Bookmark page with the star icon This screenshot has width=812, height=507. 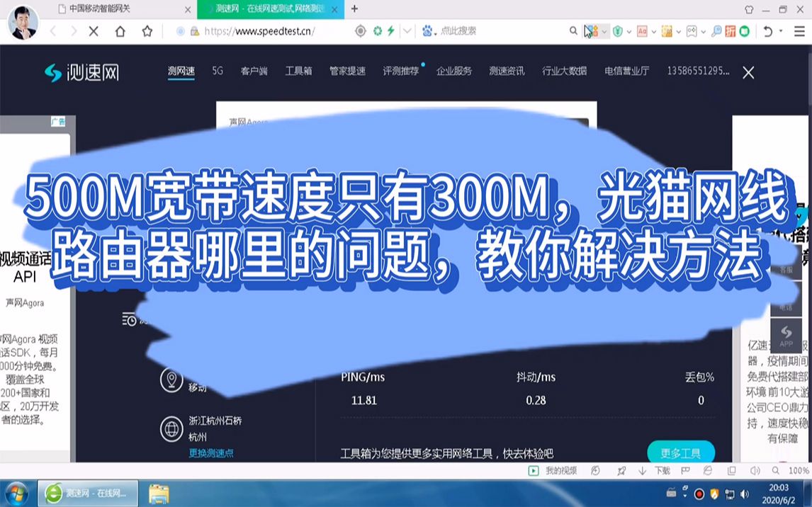[147, 31]
